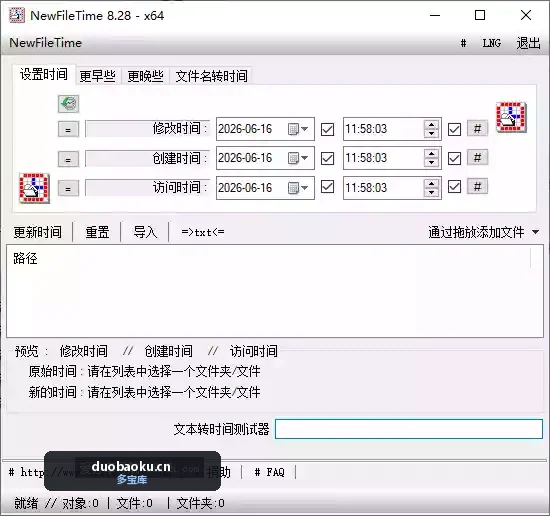Decrease the 访问时间 time with down arrow
Viewport: 550px width, 516px height.
pos(432,192)
